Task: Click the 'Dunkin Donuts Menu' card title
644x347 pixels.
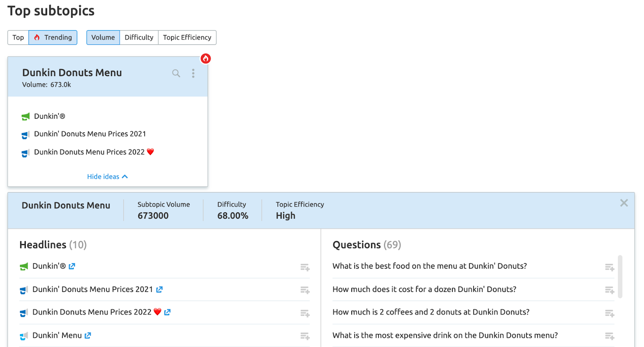Action: (72, 72)
